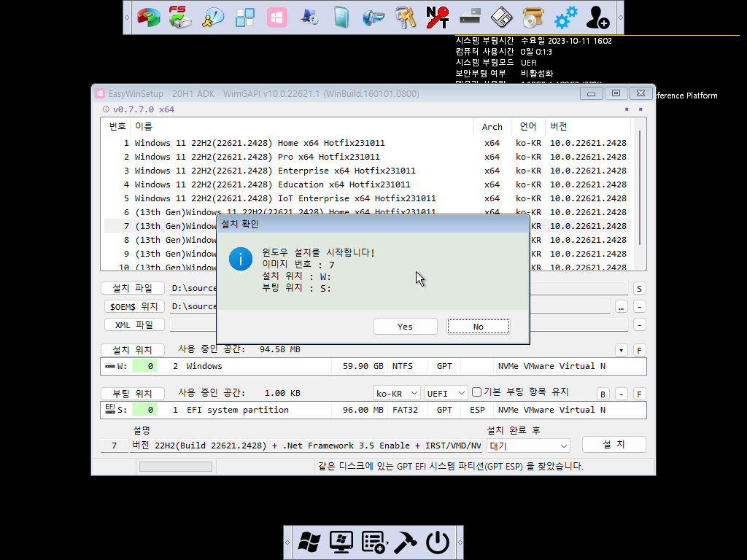Click the 부팅 위치 button
The image size is (747, 560).
pyautogui.click(x=133, y=394)
